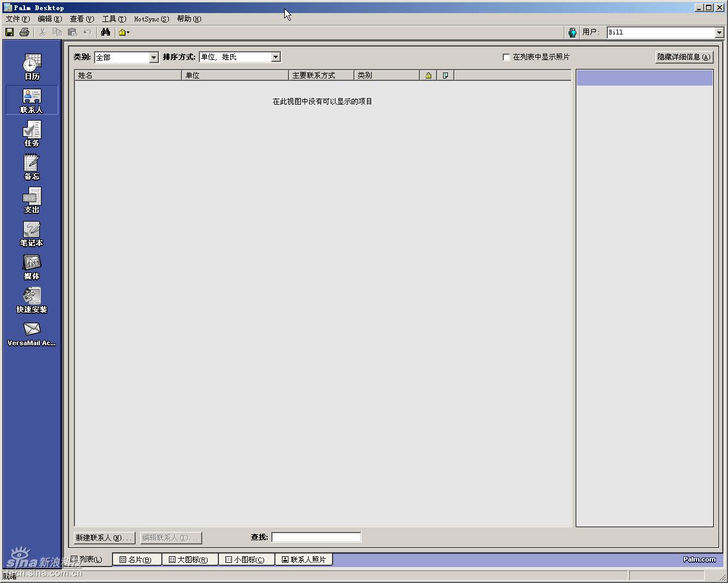Open the 媒体 (Media) view
The image size is (728, 583).
pos(32,266)
